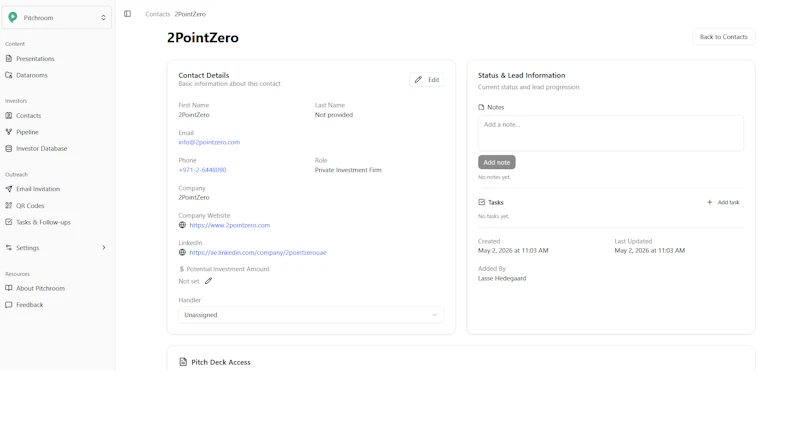Click the globe icon beside LinkedIn URL
Viewport: 800px width, 433px height.
[x=182, y=252]
